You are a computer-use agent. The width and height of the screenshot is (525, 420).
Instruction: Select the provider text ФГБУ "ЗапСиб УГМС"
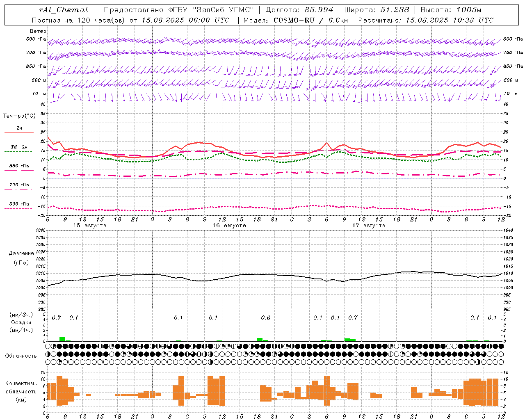coord(211,10)
